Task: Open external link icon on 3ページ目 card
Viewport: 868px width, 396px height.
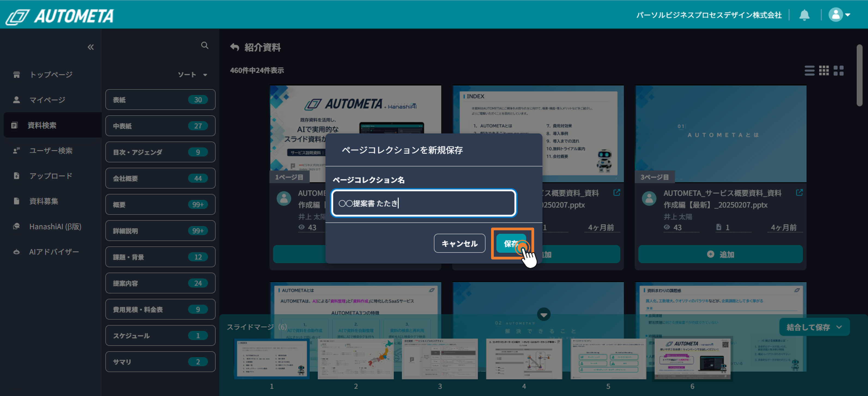Action: [799, 192]
